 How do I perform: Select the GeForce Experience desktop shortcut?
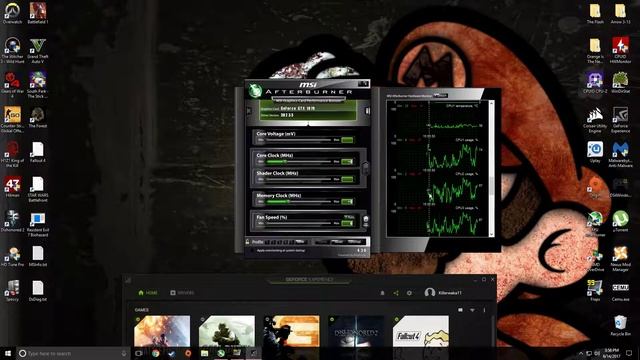[x=620, y=120]
